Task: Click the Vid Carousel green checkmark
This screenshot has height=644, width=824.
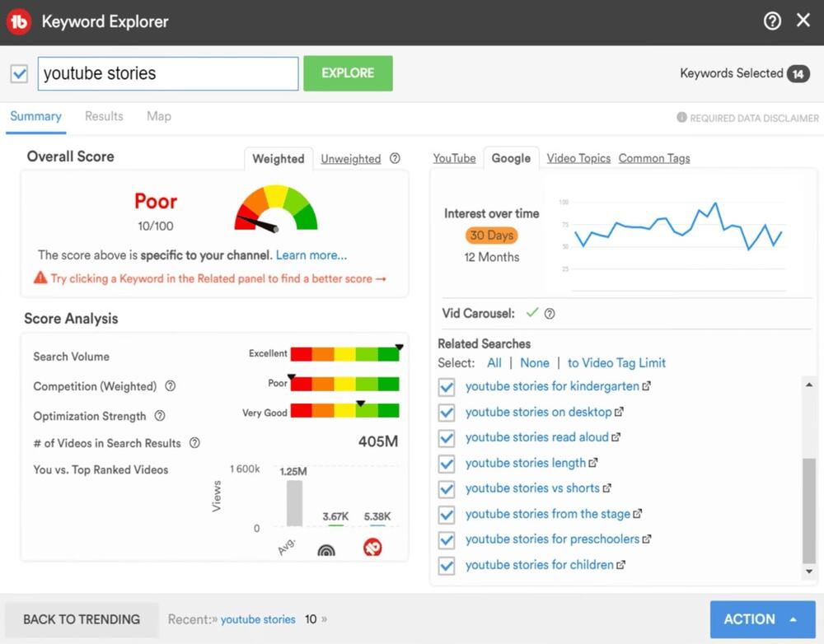Action: coord(532,313)
